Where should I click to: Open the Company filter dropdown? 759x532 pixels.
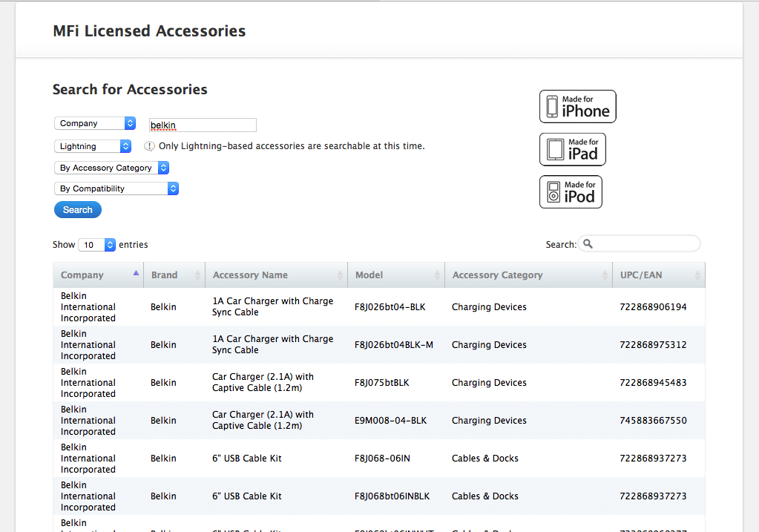94,123
